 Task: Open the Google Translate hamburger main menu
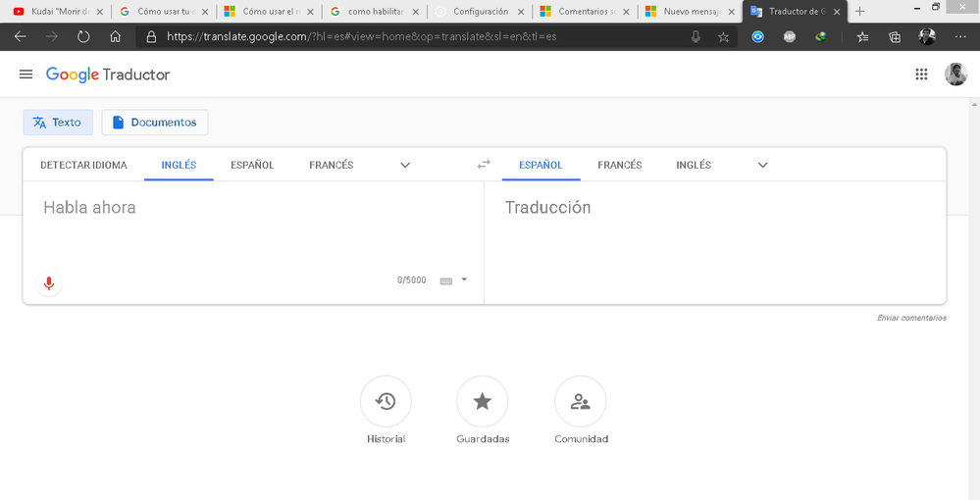(x=26, y=75)
